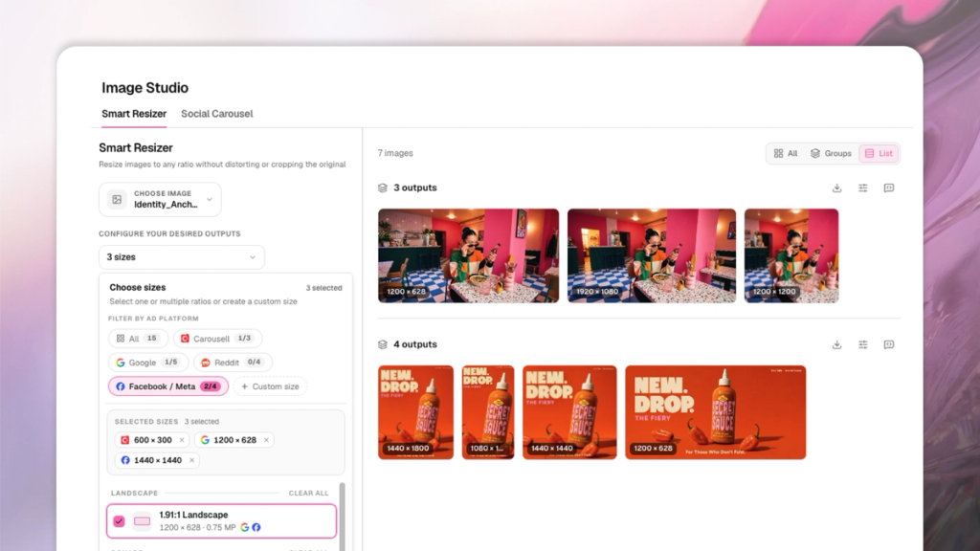Open the narrow 1080 sauce image
Image resolution: width=980 pixels, height=551 pixels.
tap(488, 412)
